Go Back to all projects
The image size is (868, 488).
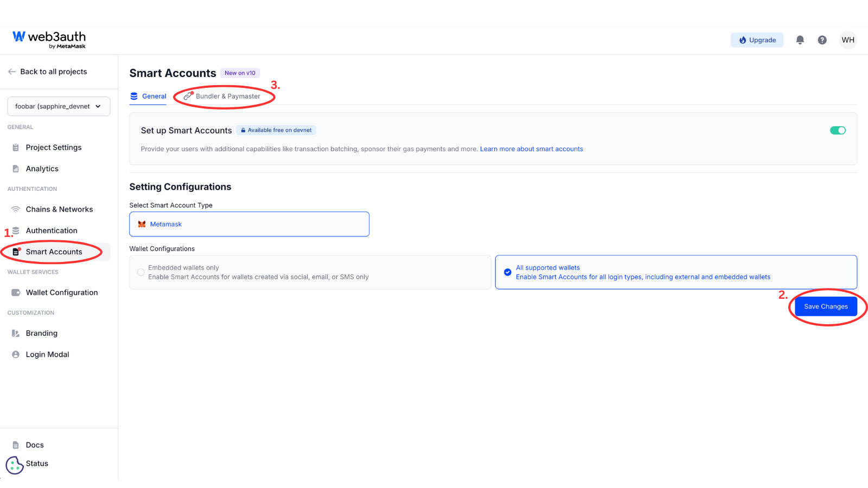(x=47, y=72)
